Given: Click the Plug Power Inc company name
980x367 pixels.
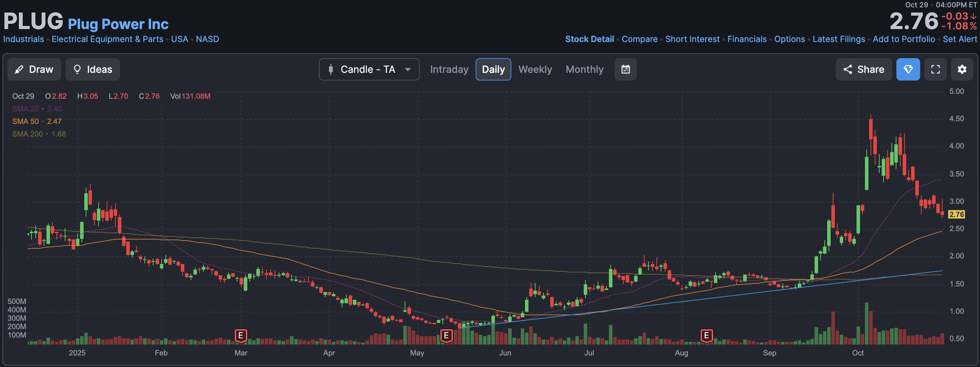Looking at the screenshot, I should [118, 24].
